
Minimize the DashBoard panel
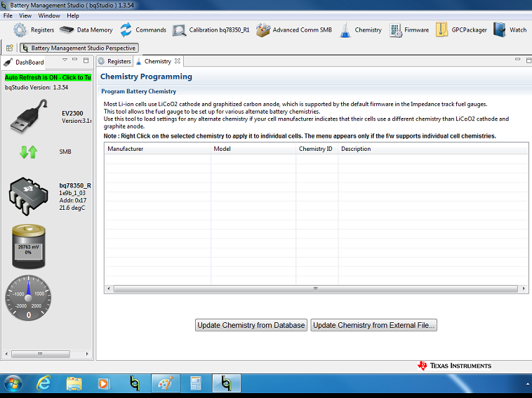tap(75, 60)
